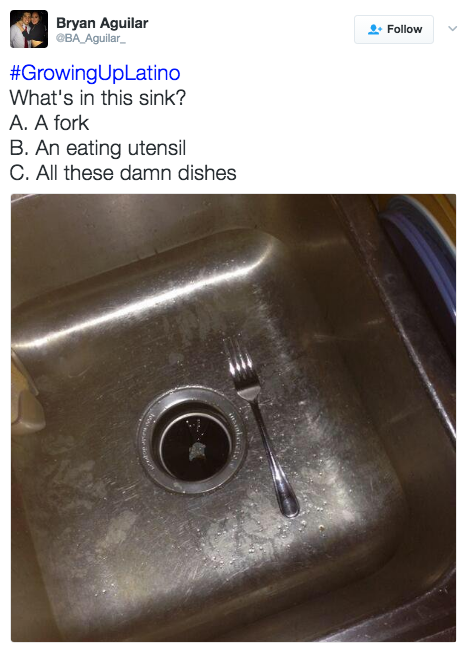Click the @BA_Aguilar_ handle

tap(91, 38)
